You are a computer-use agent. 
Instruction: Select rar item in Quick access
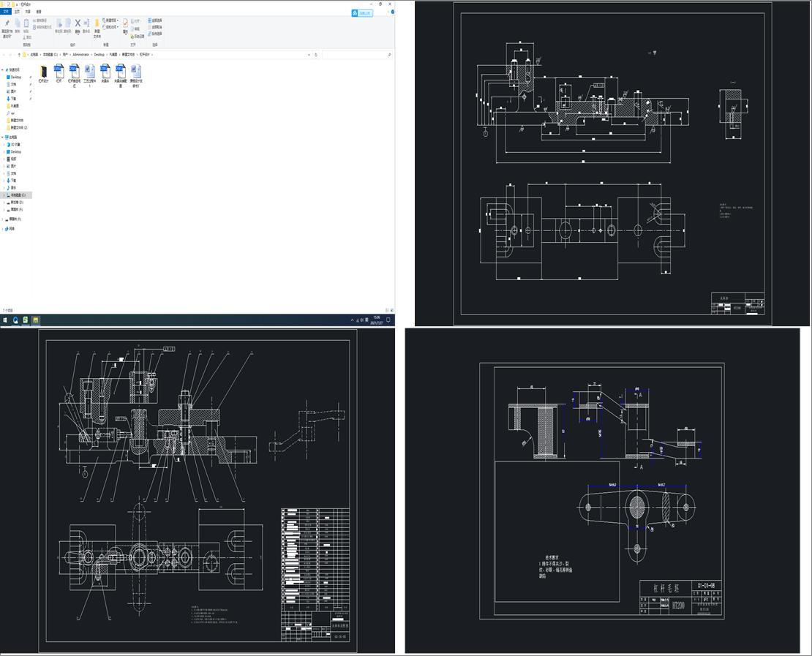pos(10,113)
